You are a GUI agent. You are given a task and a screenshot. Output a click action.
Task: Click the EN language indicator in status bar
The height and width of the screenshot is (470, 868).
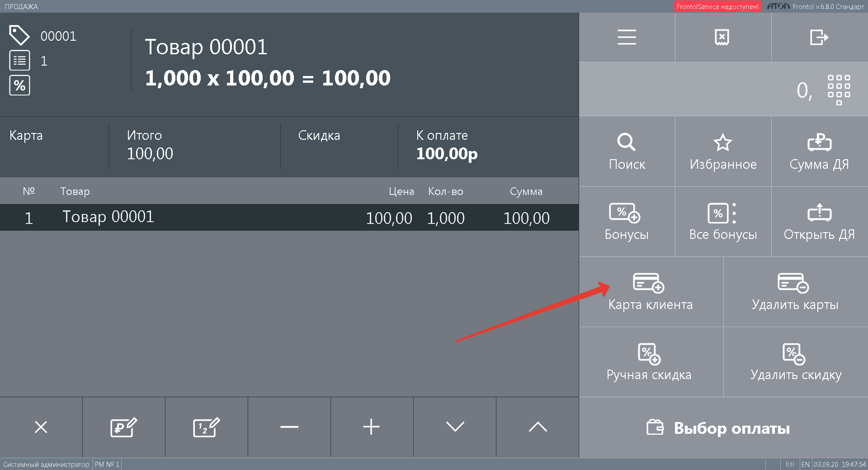(x=805, y=464)
